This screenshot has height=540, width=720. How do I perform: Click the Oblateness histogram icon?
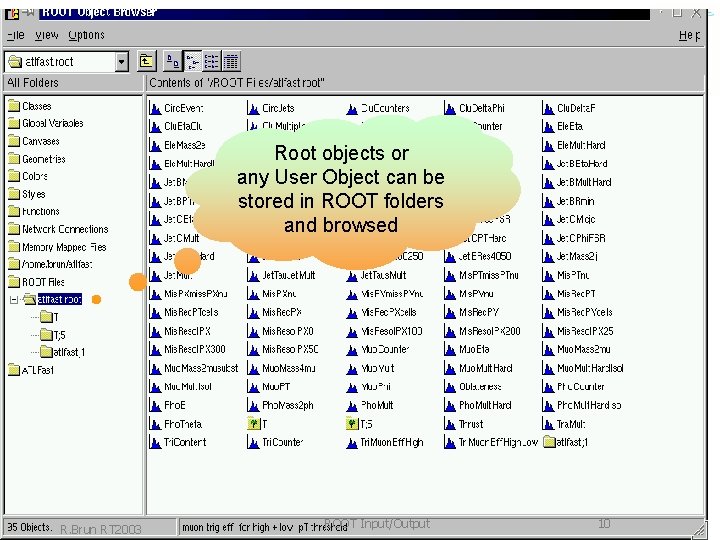[x=450, y=387]
